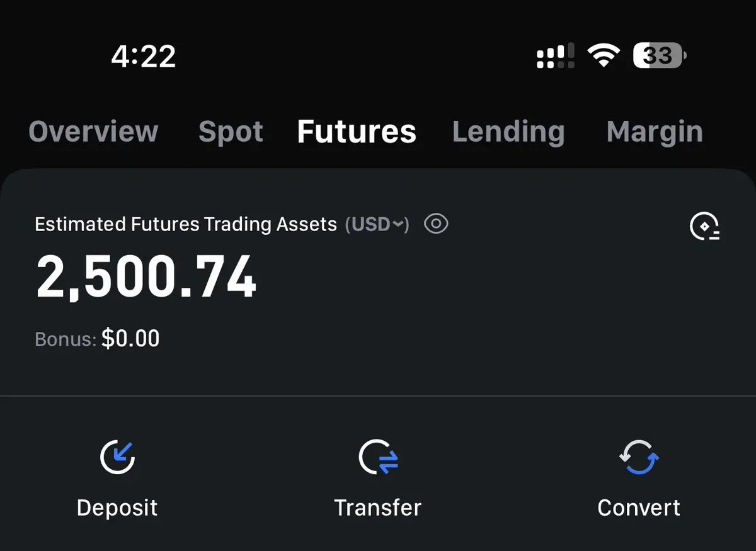Open the futures asset analysis icon

[x=704, y=227]
